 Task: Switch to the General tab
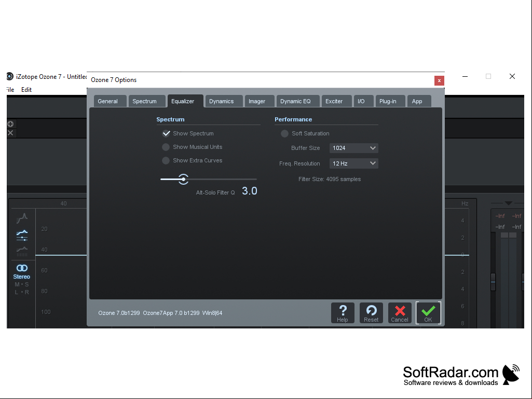pos(110,101)
